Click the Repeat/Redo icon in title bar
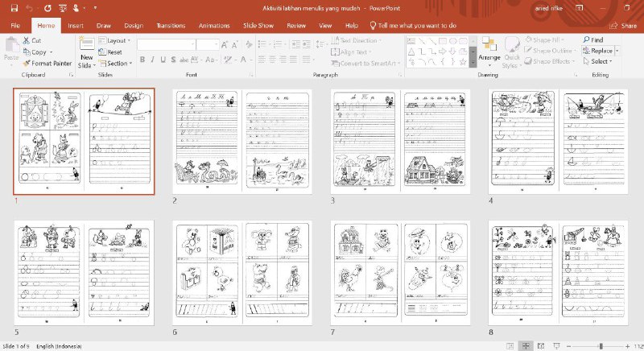Image resolution: width=644 pixels, height=351 pixels. [47, 9]
